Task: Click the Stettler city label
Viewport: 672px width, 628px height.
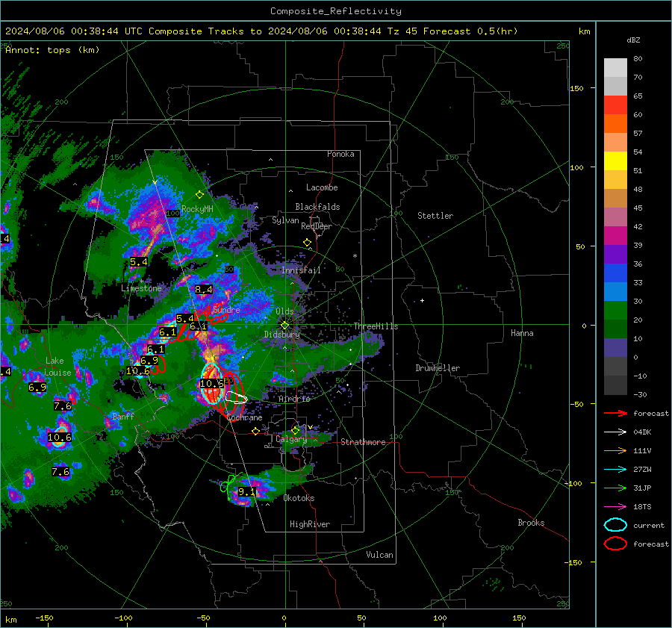Action: [435, 216]
